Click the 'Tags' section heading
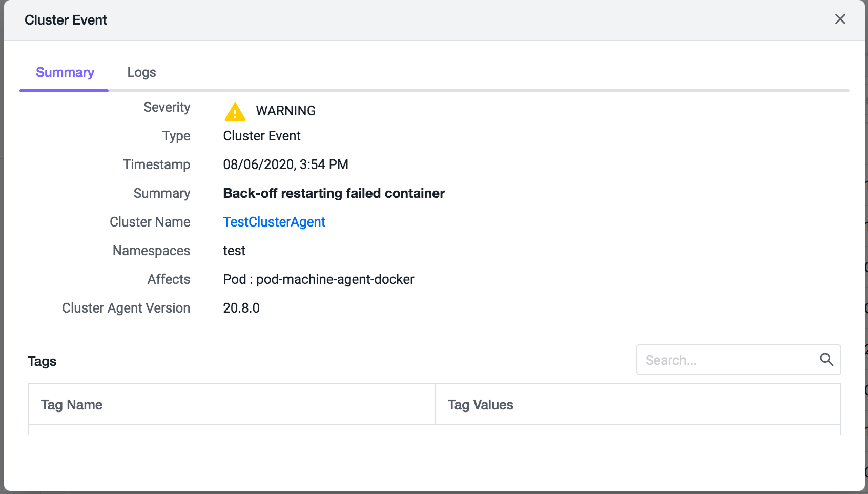 [x=42, y=361]
